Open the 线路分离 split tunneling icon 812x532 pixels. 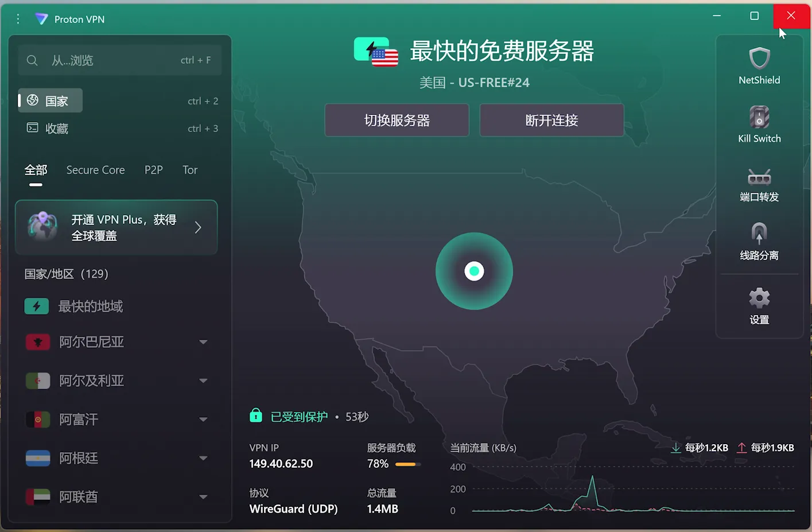click(759, 233)
